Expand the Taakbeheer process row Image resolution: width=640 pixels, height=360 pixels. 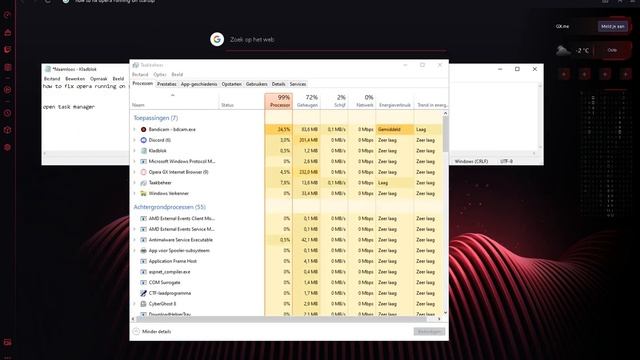(134, 183)
